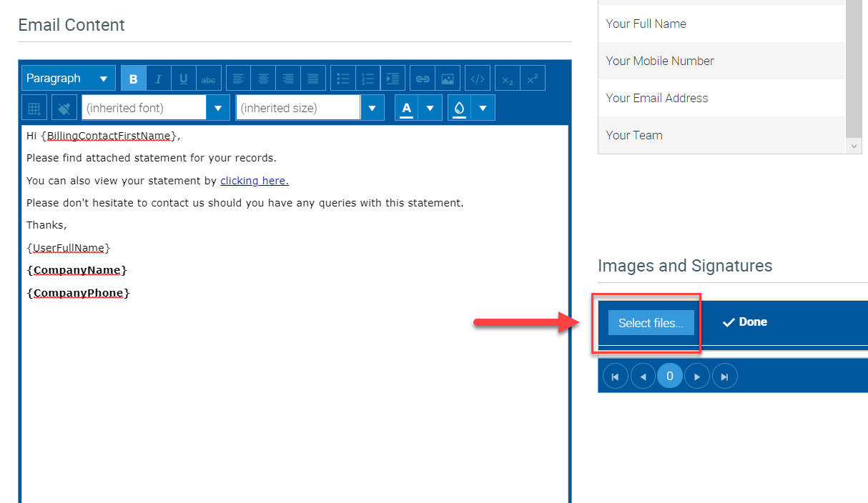The width and height of the screenshot is (868, 503).
Task: Go to the last page in pager
Action: tap(724, 377)
